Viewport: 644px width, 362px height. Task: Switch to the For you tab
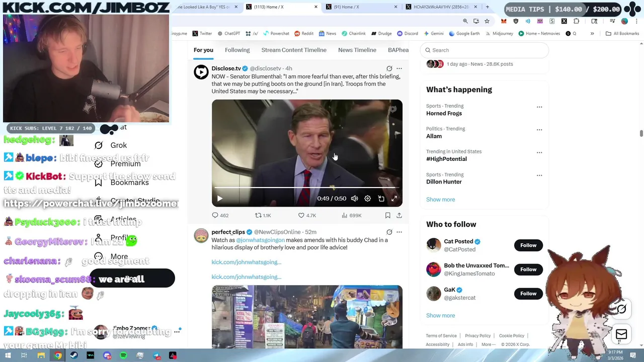point(203,50)
